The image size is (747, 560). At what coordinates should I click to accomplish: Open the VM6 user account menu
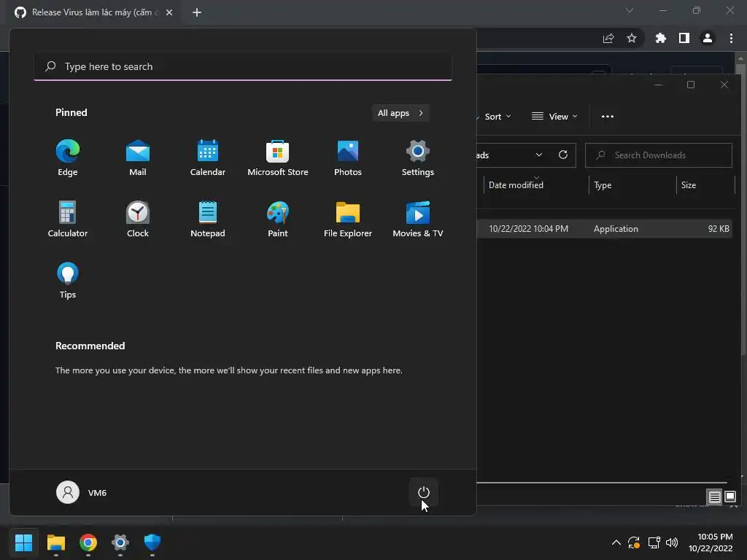pyautogui.click(x=82, y=492)
